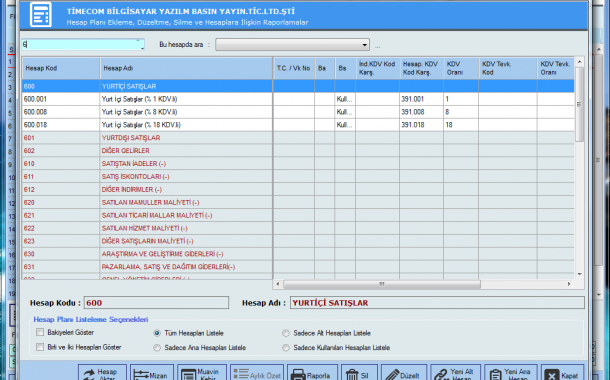
Task: Click the ellipsis button beside search dropdown
Action: (x=377, y=46)
